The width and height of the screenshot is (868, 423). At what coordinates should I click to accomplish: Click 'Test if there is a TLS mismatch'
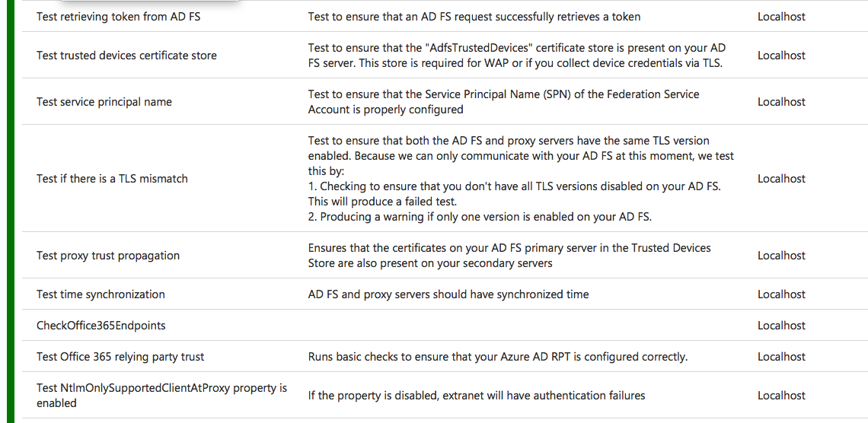tap(112, 179)
